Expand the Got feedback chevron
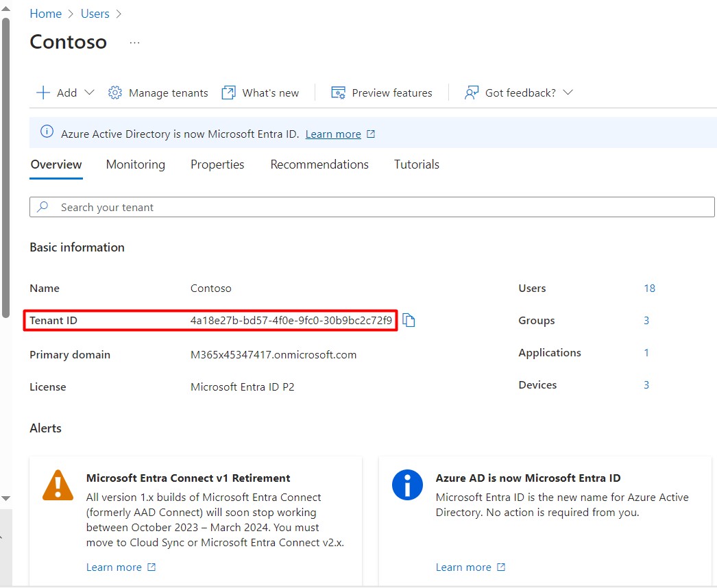This screenshot has width=717, height=588. click(x=568, y=93)
